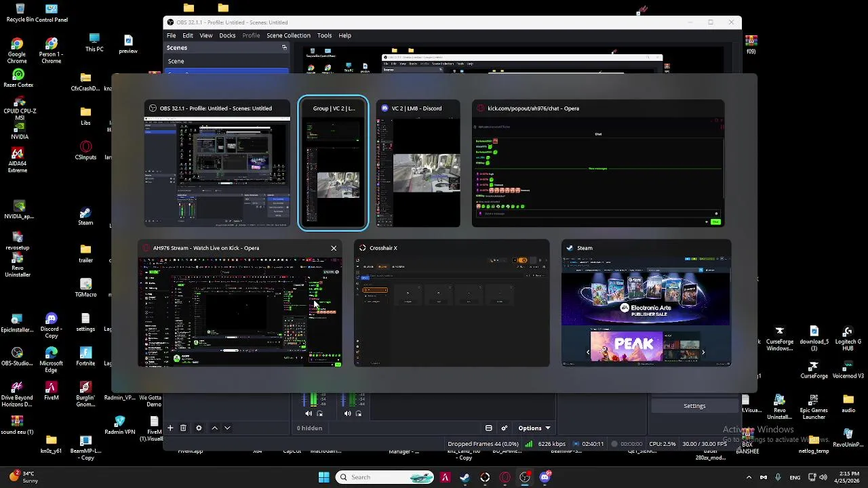
Task: Click the audio mixer layout toggle icon
Action: [x=488, y=428]
